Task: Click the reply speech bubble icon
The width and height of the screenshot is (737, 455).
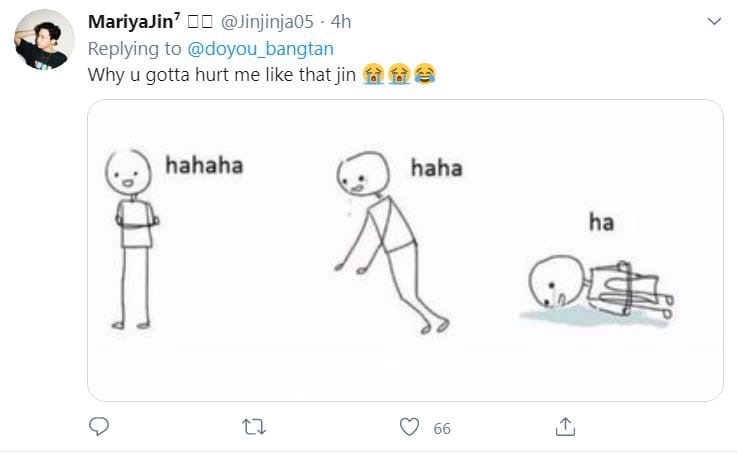Action: point(99,427)
